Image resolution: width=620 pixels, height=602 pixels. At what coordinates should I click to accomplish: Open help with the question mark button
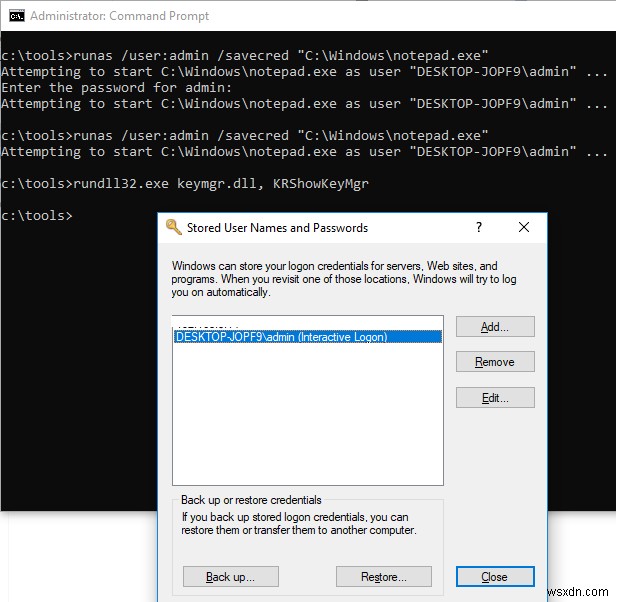pos(479,227)
